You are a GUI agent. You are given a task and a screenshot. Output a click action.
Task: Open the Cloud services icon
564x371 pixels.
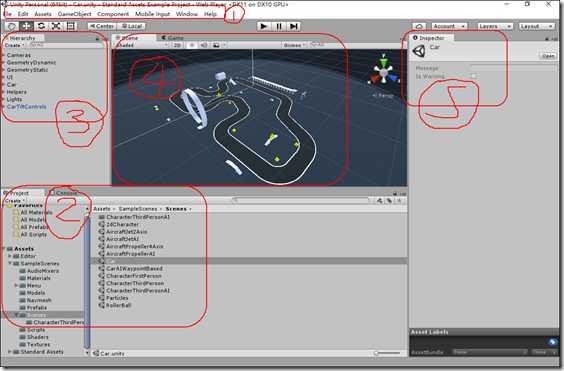point(419,26)
